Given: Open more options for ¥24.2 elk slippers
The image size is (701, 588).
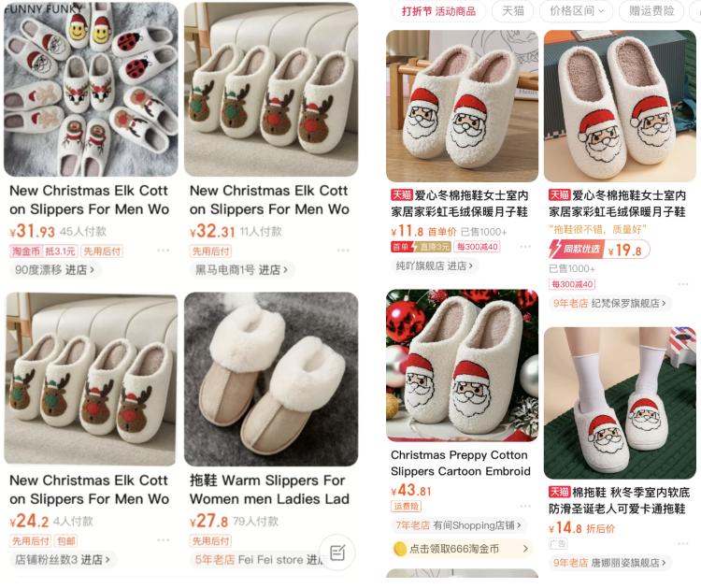Looking at the screenshot, I should 164,540.
